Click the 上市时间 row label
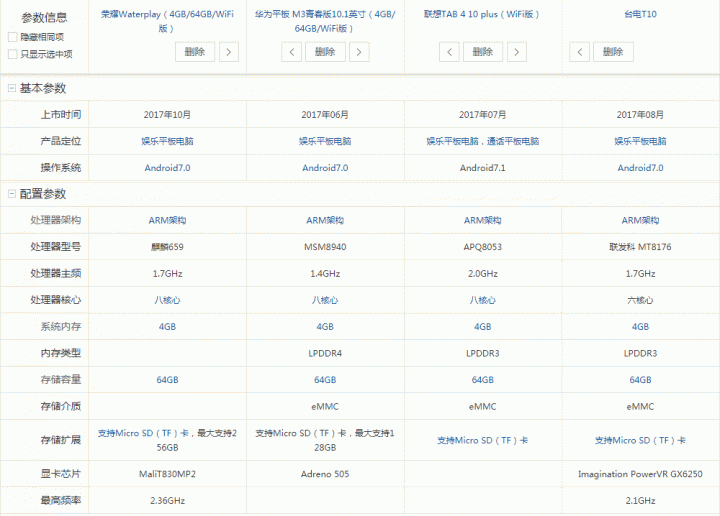720x516 pixels. tap(61, 115)
